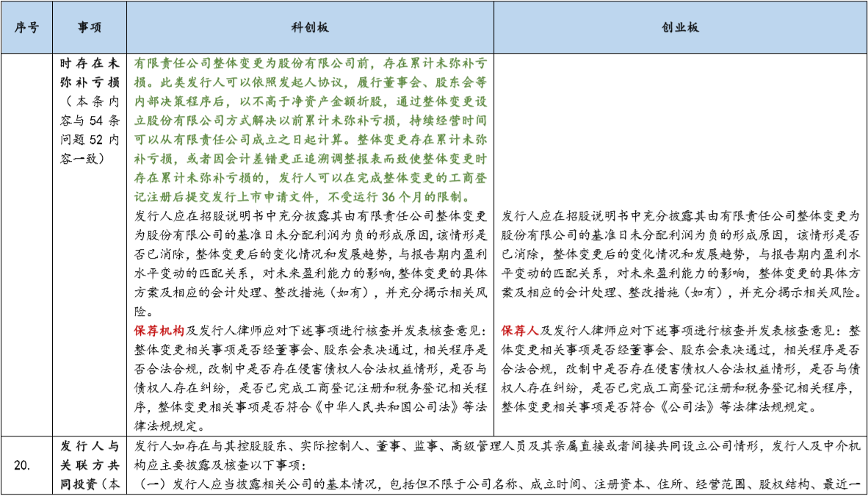Click green line starting '存在累计未弥补亏损的'
The width and height of the screenshot is (868, 496).
(x=310, y=179)
